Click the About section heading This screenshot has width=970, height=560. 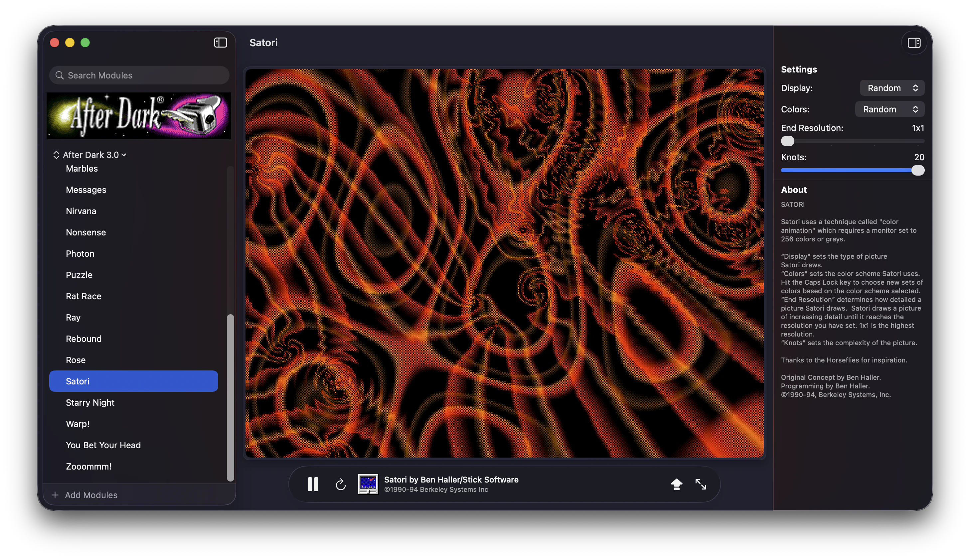coord(793,190)
